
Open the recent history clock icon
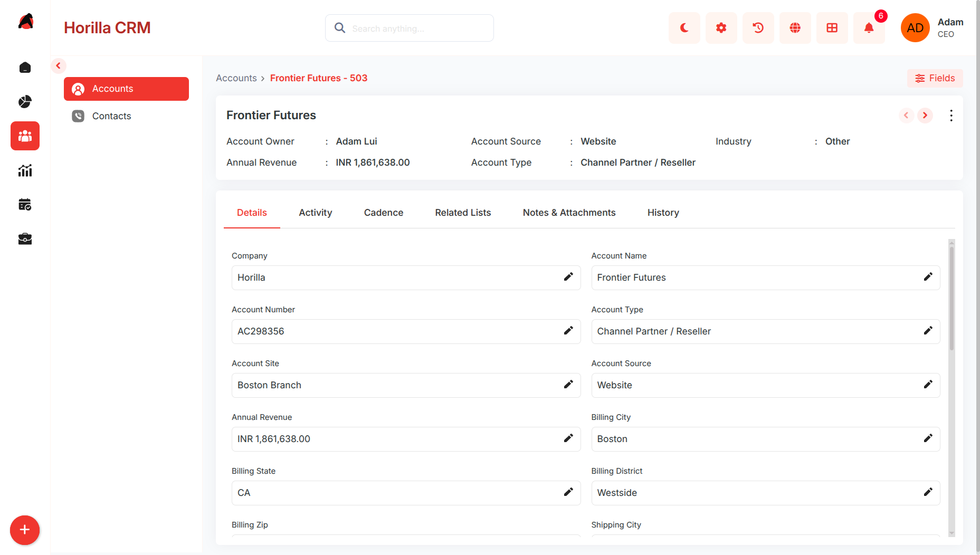[x=758, y=28]
